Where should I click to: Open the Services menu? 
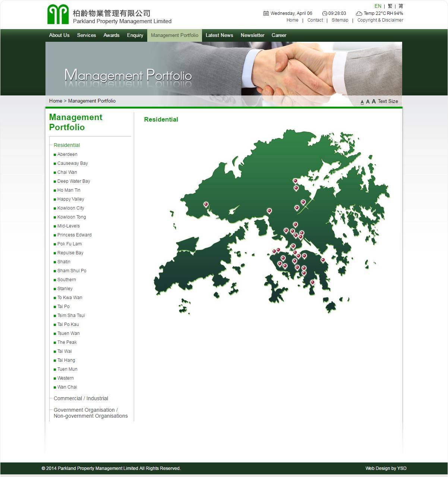pyautogui.click(x=86, y=35)
